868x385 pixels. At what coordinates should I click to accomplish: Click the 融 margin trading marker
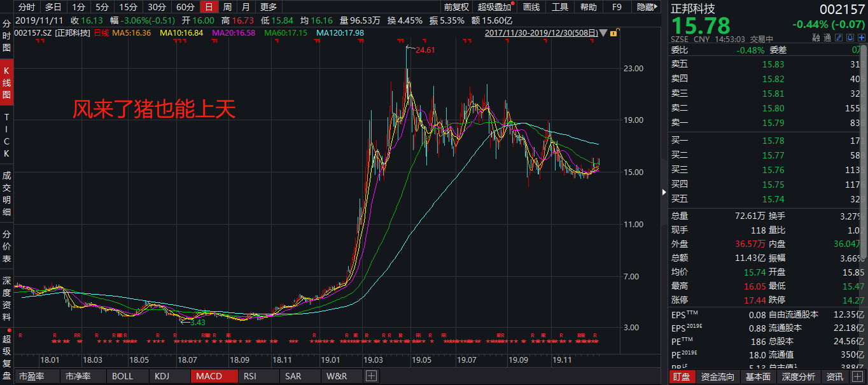pyautogui.click(x=816, y=38)
